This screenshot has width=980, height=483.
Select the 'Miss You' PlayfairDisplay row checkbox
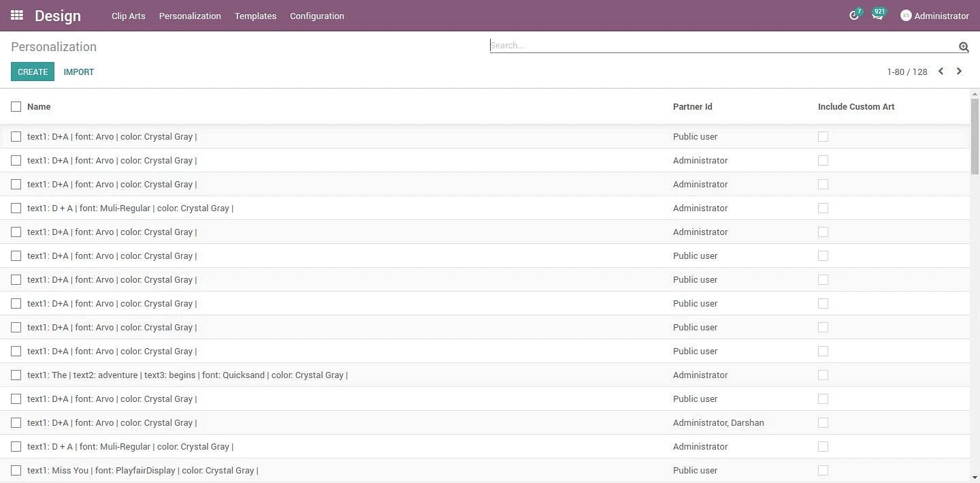pyautogui.click(x=16, y=471)
